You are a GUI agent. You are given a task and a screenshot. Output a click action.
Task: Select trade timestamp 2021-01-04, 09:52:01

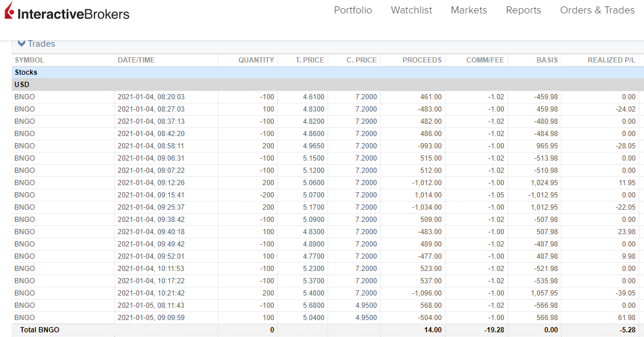[x=151, y=256]
